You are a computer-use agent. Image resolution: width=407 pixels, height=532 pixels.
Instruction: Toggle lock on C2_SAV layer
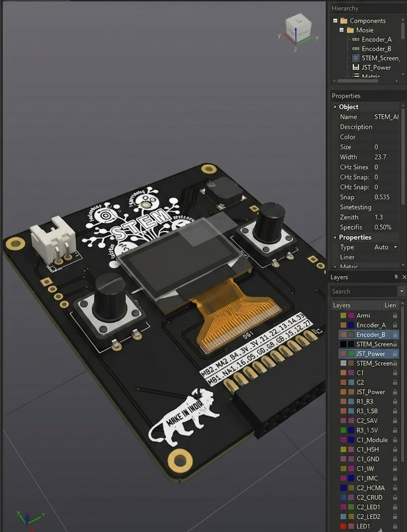click(395, 420)
